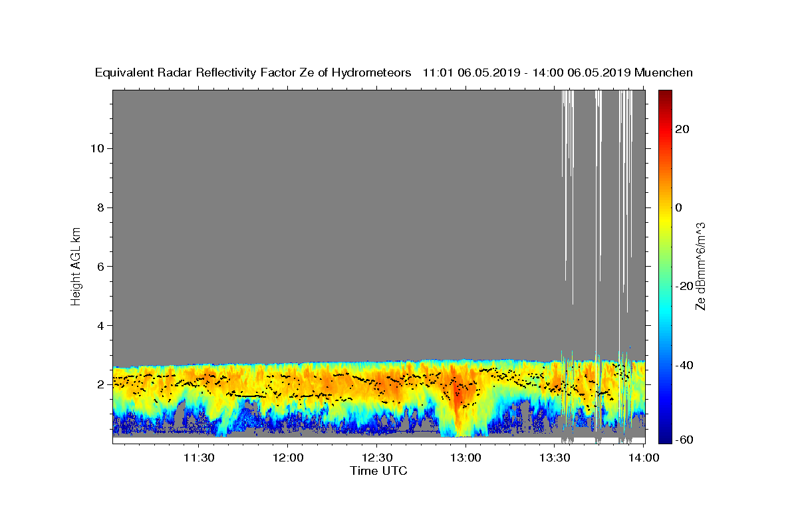The height and width of the screenshot is (532, 798).
Task: Click the 12:00 time axis label
Action: 288,458
